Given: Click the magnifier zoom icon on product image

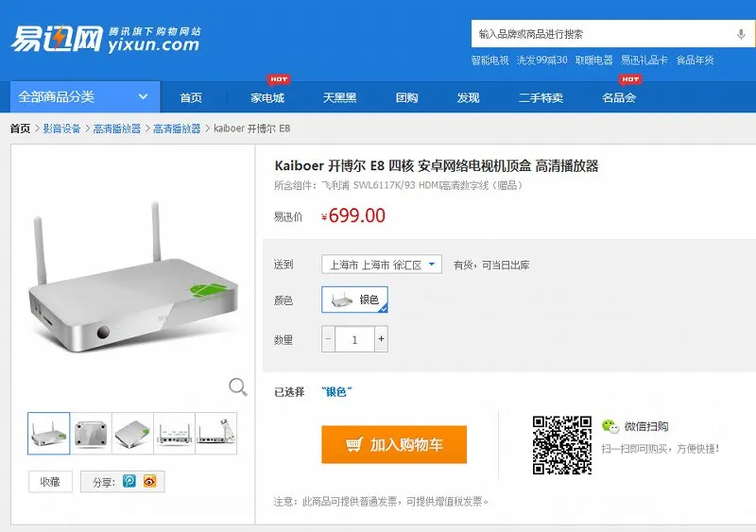Looking at the screenshot, I should pos(238,386).
